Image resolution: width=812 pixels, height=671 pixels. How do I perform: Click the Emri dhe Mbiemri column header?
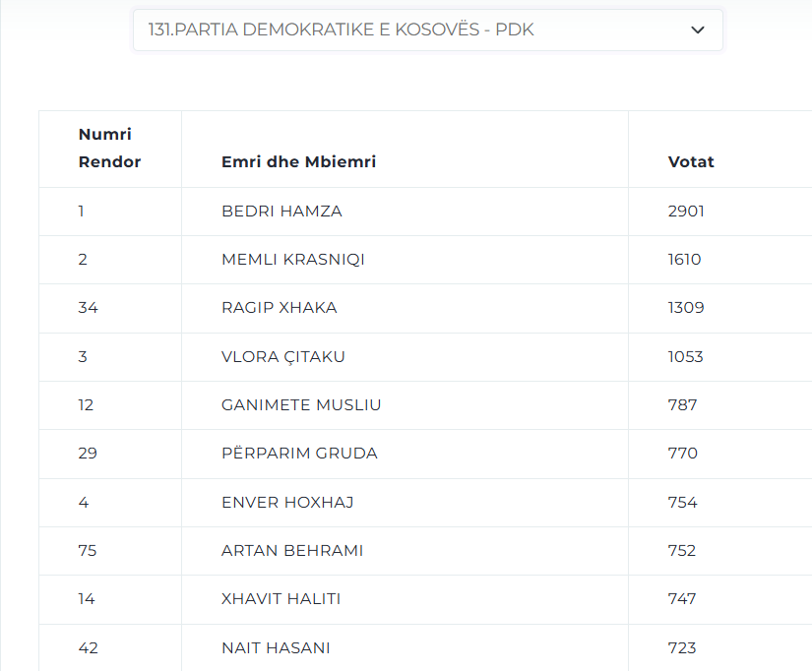tap(298, 161)
